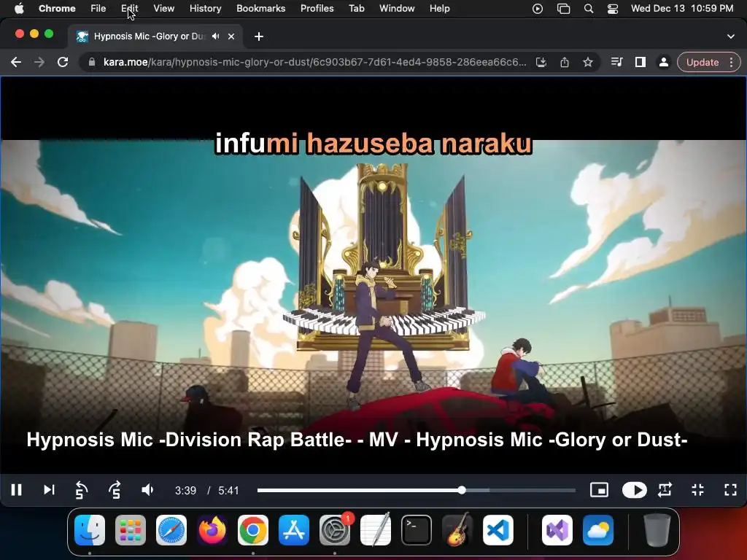This screenshot has height=560, width=747.
Task: Click the screen mirroring menu bar icon
Action: [564, 9]
